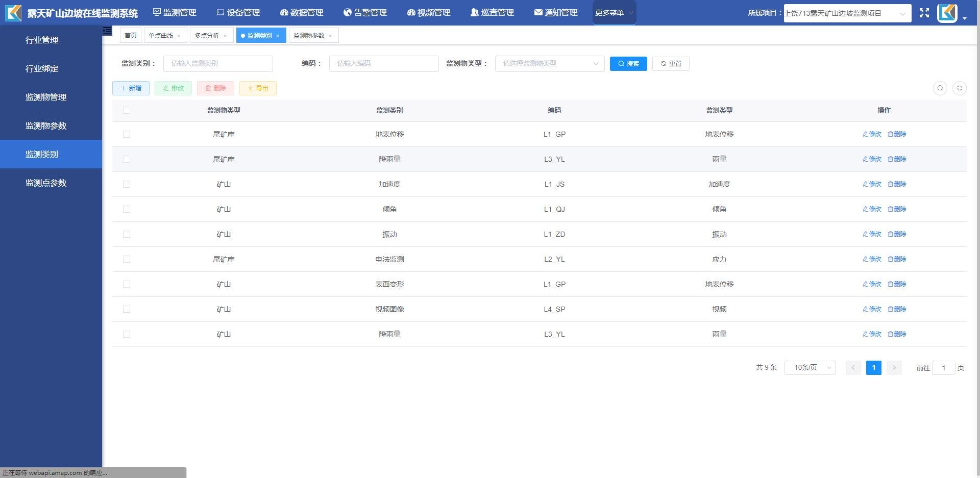Click the fullscreen toggle icon
Viewport: 980px width, 478px height.
coord(924,13)
